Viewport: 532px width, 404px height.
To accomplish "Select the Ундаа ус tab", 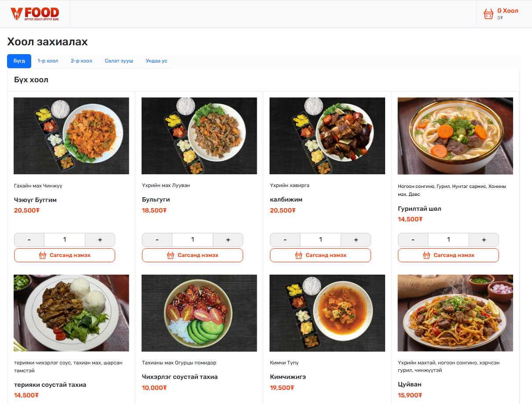I will click(157, 61).
